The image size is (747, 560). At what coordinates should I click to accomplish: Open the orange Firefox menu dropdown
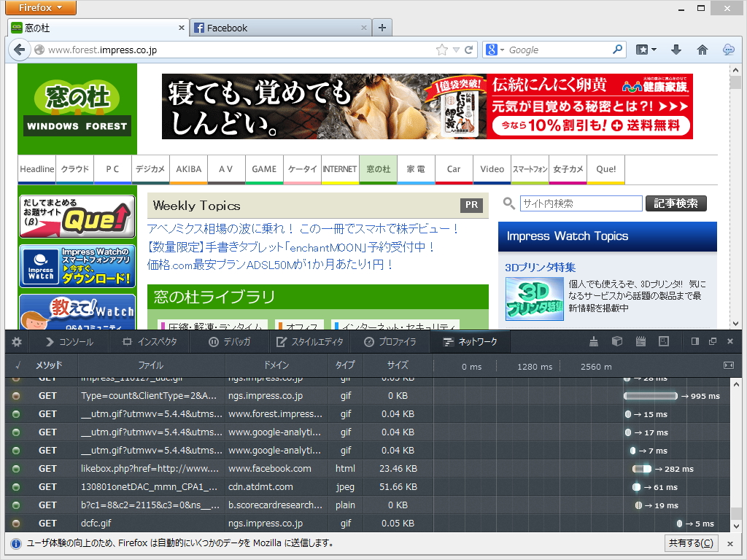point(40,8)
